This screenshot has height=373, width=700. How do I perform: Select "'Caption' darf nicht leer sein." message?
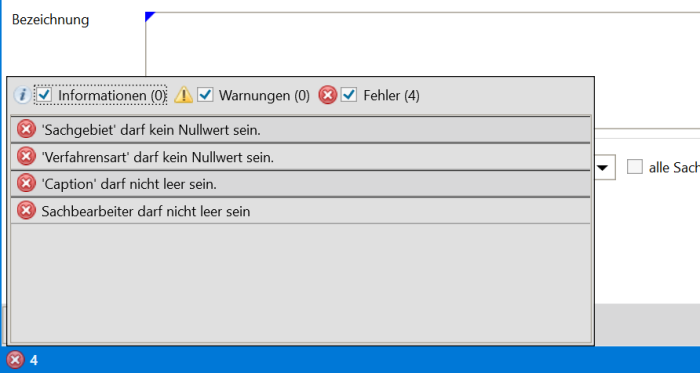click(300, 183)
